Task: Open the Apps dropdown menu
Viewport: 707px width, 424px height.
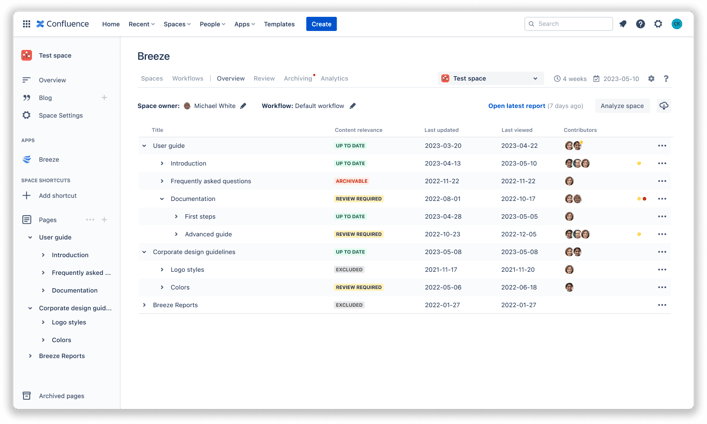Action: 244,24
